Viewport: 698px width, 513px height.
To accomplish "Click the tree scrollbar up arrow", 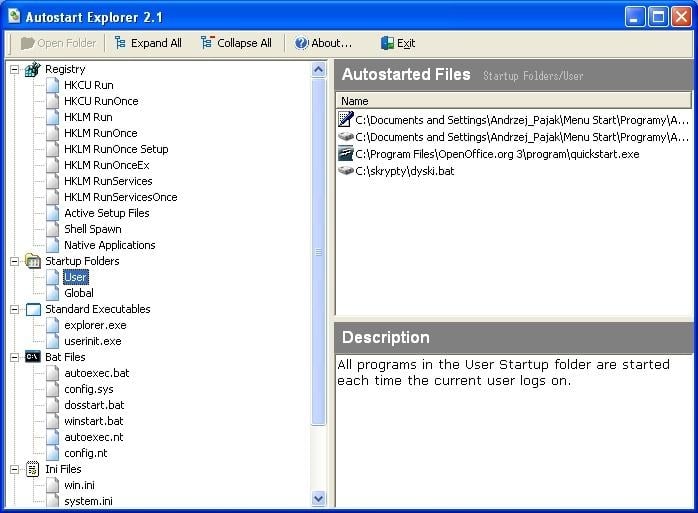I will [x=318, y=69].
